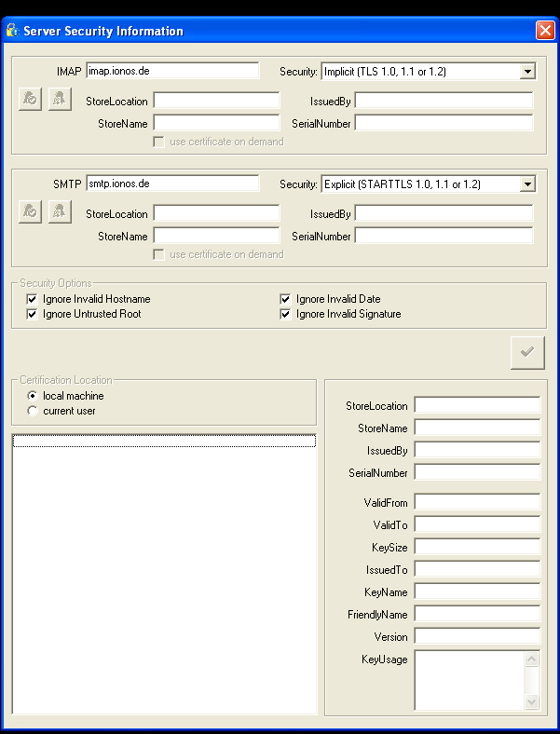Screen dimensions: 560x734
Task: Click the lock icon in title bar
Action: click(12, 31)
